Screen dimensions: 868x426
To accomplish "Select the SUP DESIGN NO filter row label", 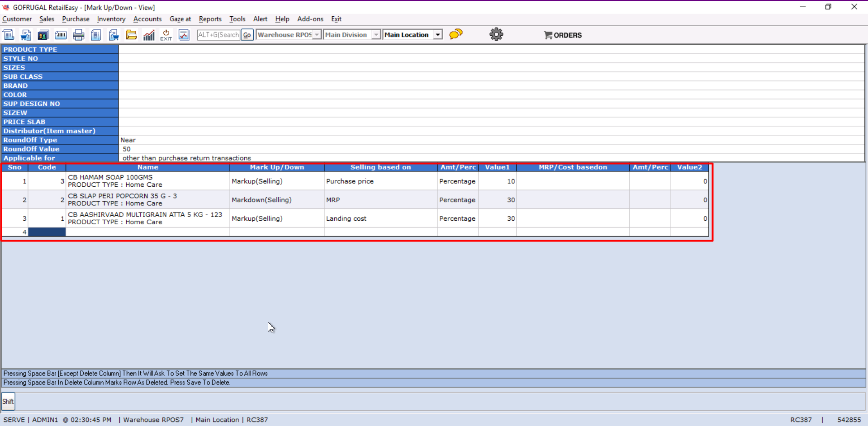I will click(x=60, y=104).
